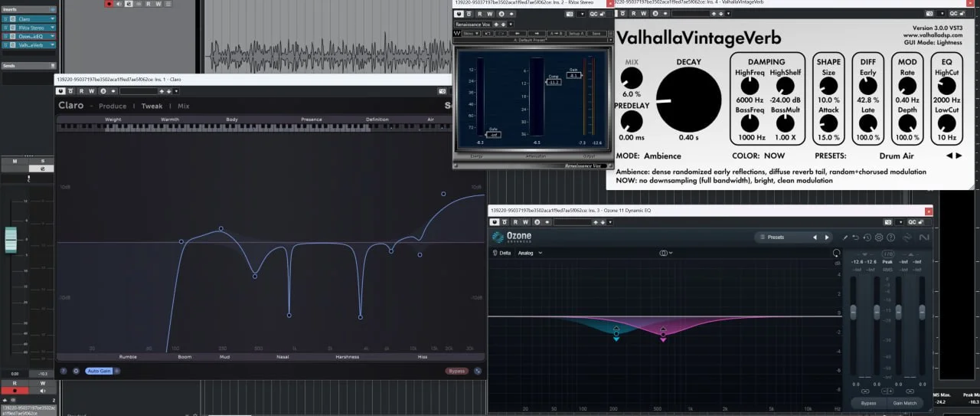Open Ozone Analog mode dropdown
This screenshot has height=416, width=980.
530,253
